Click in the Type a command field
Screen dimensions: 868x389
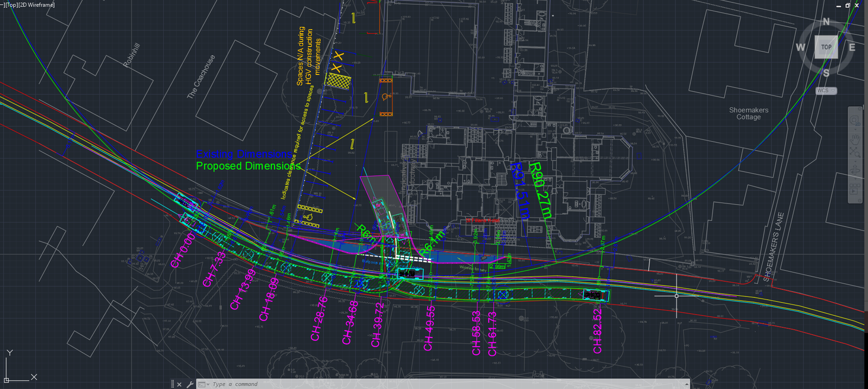click(434, 384)
